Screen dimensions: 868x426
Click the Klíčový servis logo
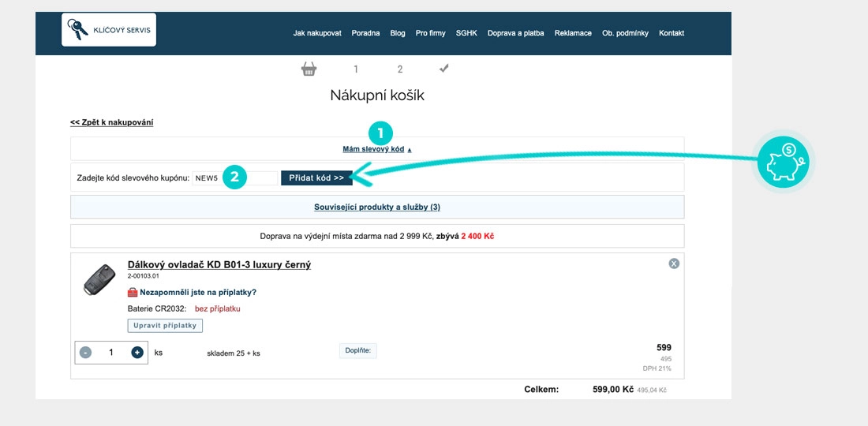pos(109,30)
